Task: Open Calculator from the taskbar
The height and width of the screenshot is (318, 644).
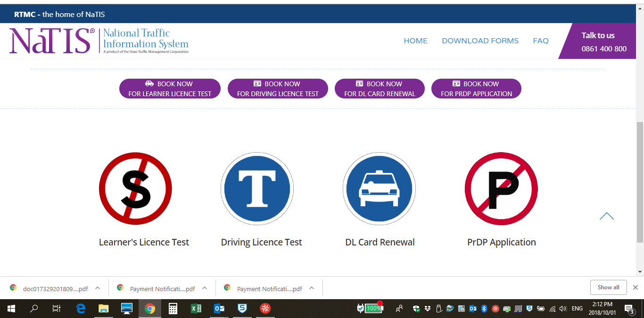Action: 173,309
